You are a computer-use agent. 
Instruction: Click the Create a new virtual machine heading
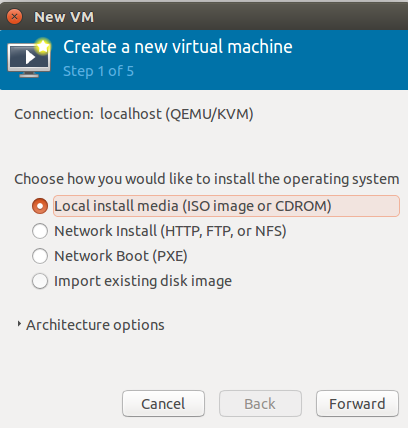point(178,47)
